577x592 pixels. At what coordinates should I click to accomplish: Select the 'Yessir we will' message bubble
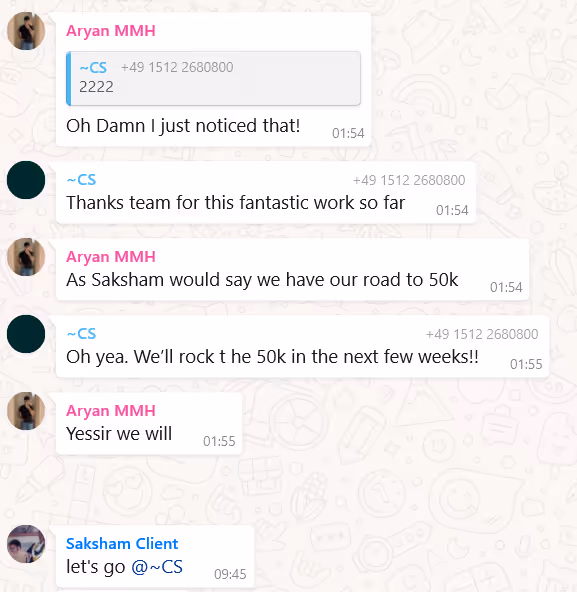click(x=149, y=423)
